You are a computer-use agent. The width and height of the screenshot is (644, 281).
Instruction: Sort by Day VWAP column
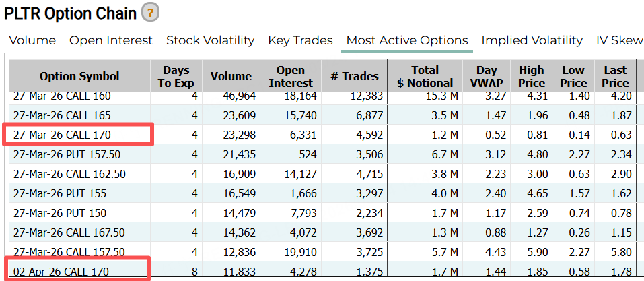487,76
